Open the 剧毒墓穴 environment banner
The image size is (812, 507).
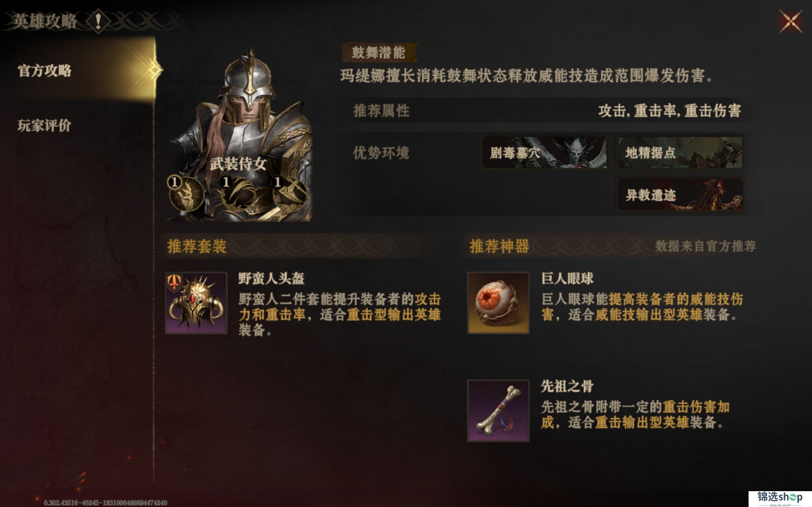coord(545,152)
